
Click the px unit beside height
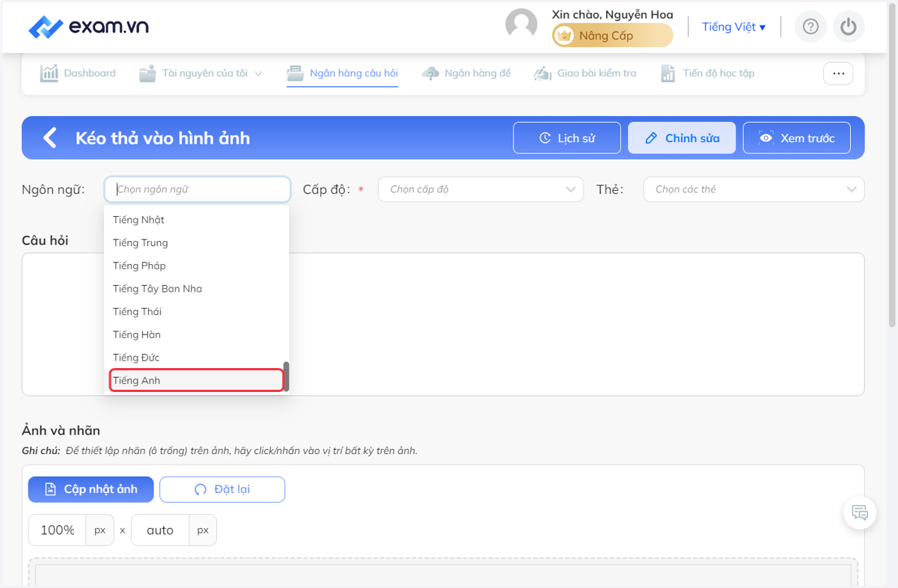tap(203, 530)
